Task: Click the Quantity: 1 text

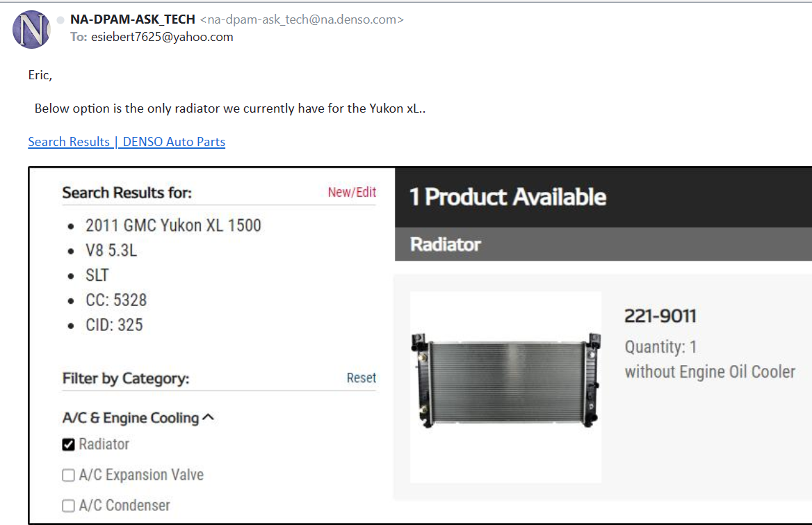Action: pyautogui.click(x=660, y=347)
